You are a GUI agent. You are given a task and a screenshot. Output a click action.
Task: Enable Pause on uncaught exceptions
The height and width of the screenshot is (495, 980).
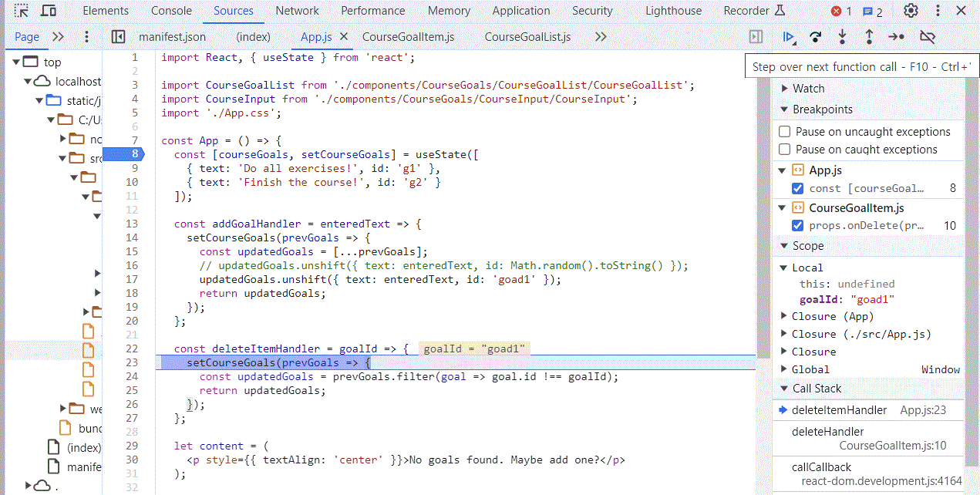tap(785, 132)
